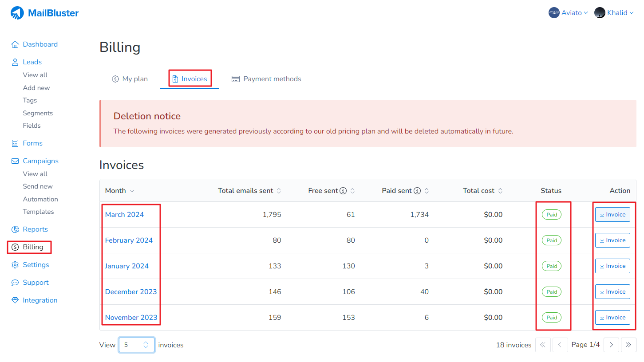Click the Settings gear icon
The width and height of the screenshot is (644, 362).
[15, 265]
